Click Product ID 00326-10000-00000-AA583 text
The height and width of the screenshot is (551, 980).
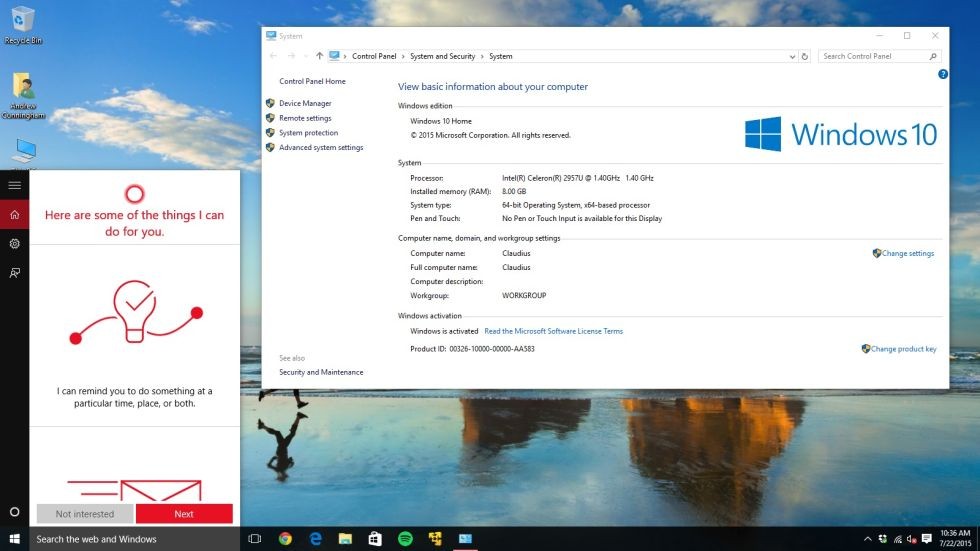click(472, 349)
